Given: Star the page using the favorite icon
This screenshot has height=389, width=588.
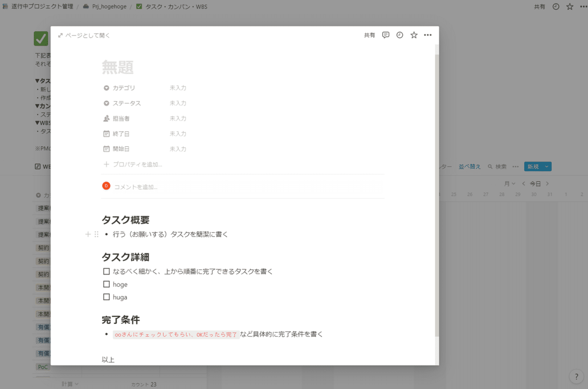Looking at the screenshot, I should tap(414, 35).
